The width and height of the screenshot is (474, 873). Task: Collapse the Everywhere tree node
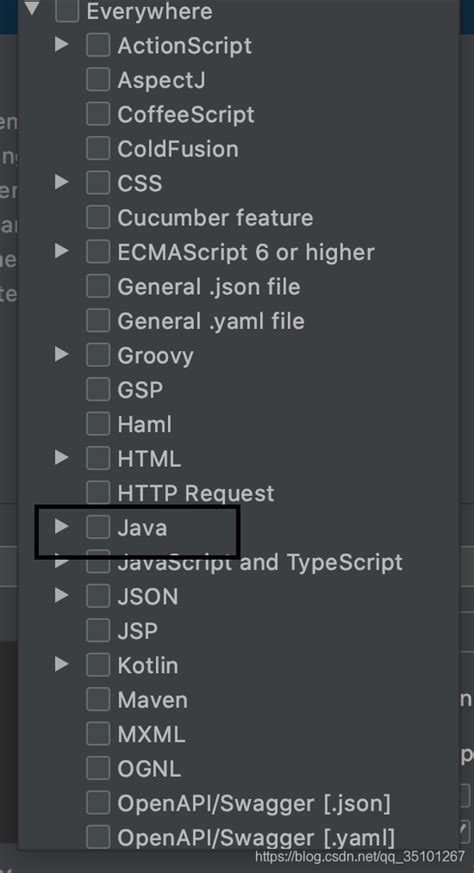click(x=32, y=9)
